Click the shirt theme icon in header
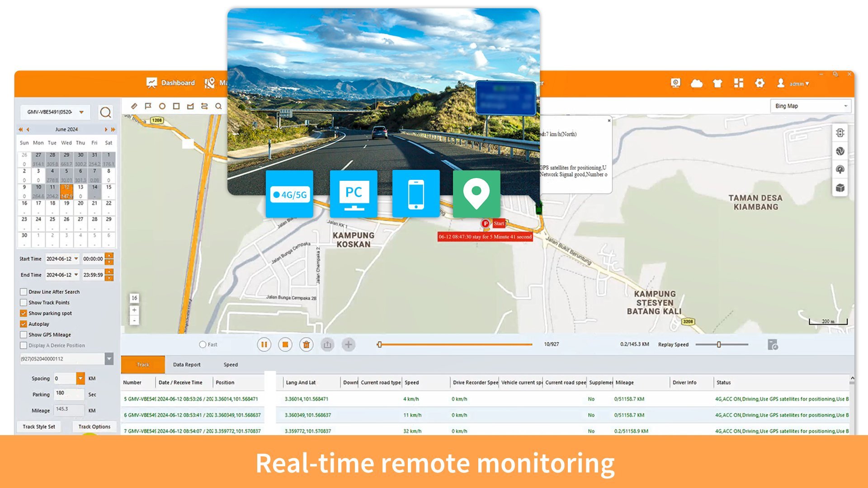 tap(717, 83)
